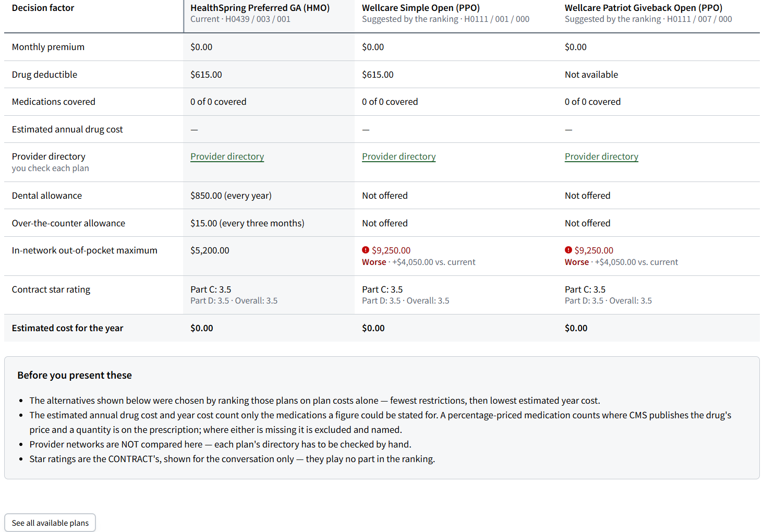The image size is (763, 532).
Task: Click the warning icon in the Wellcare Patriot Giveback column
Action: [568, 250]
